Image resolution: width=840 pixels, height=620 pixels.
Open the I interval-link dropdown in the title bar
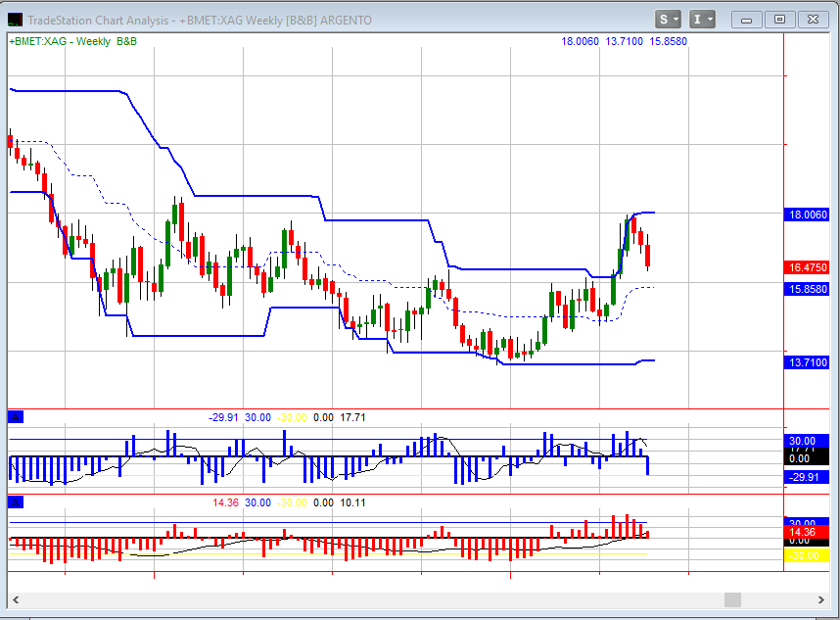click(702, 20)
